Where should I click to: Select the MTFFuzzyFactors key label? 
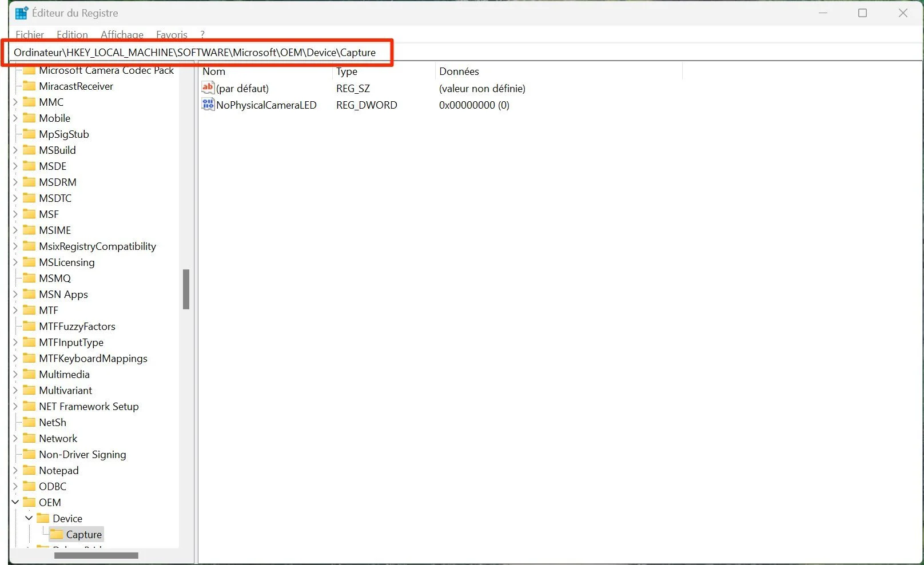click(x=77, y=326)
